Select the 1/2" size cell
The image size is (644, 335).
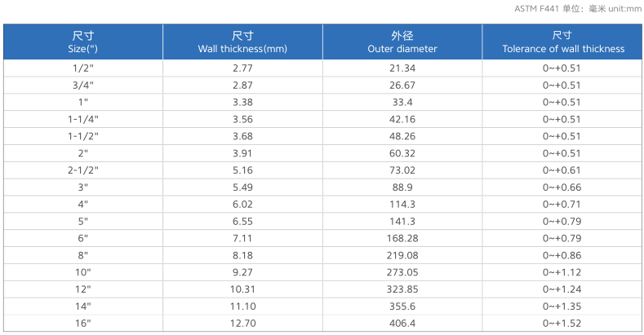pyautogui.click(x=83, y=68)
